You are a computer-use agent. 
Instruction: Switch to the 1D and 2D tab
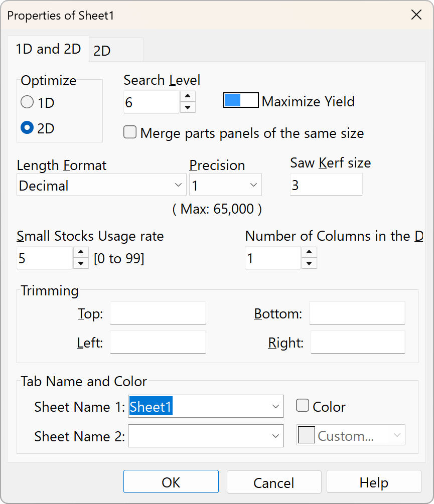point(48,49)
